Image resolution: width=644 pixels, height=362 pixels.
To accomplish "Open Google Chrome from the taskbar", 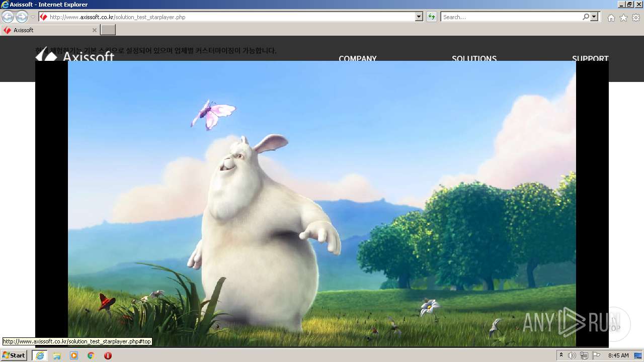I will click(x=91, y=355).
